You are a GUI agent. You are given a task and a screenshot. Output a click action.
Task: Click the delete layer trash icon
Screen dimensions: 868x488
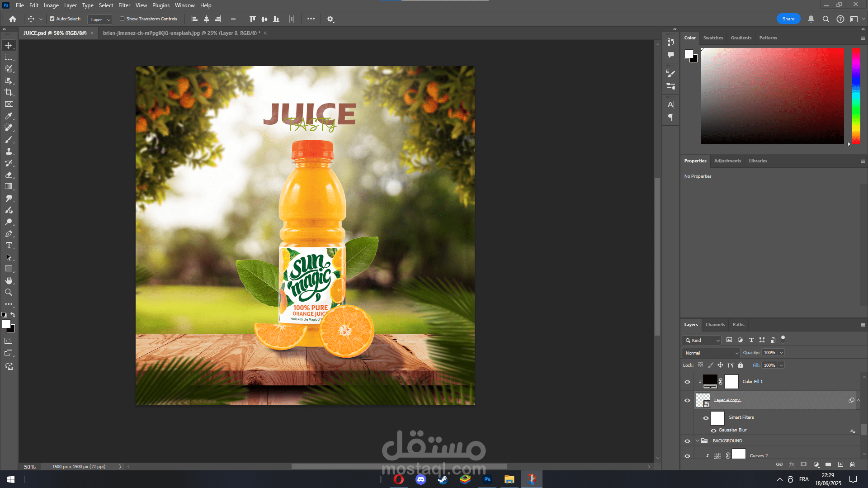pos(853,464)
